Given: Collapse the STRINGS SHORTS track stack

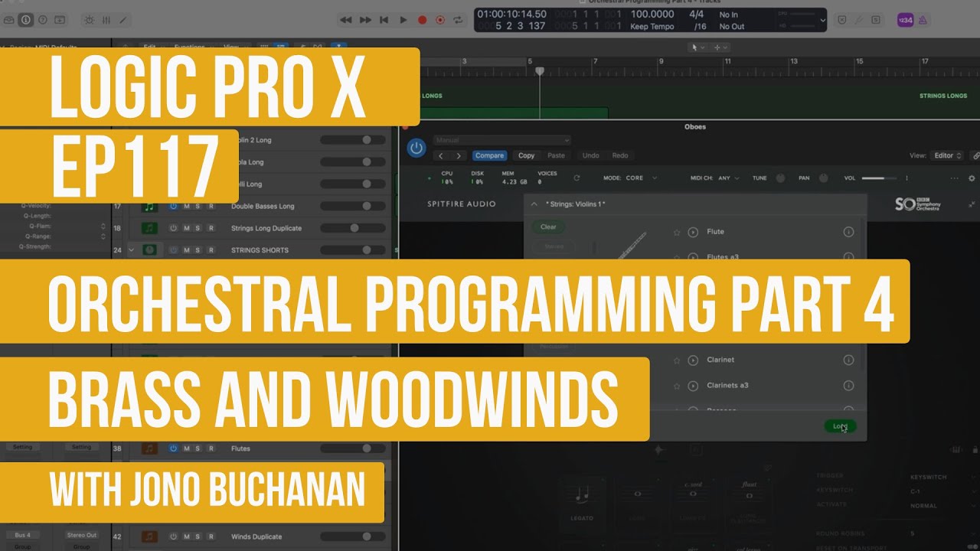Looking at the screenshot, I should pos(132,250).
